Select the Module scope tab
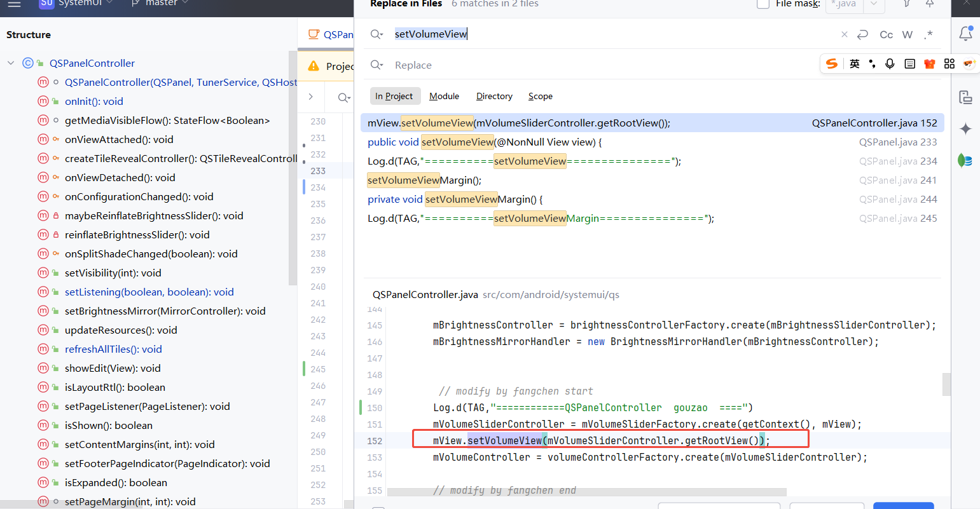980x509 pixels. [444, 96]
